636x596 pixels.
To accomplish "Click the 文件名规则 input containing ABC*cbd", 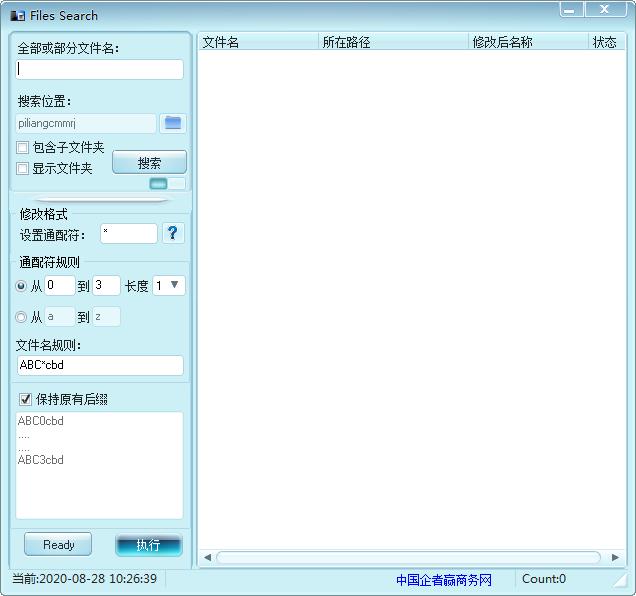I will coord(100,365).
